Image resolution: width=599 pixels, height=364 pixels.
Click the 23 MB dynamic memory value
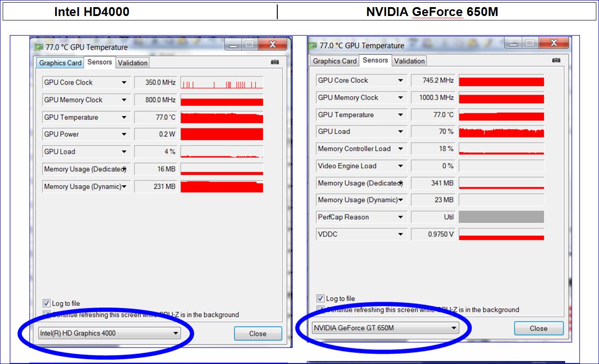click(433, 200)
